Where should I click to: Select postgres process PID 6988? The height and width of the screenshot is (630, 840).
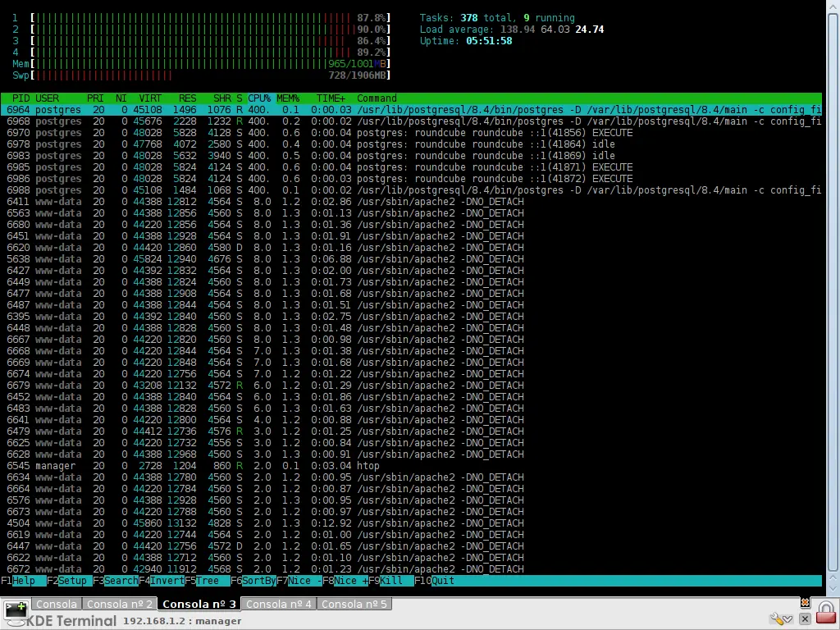(411, 190)
